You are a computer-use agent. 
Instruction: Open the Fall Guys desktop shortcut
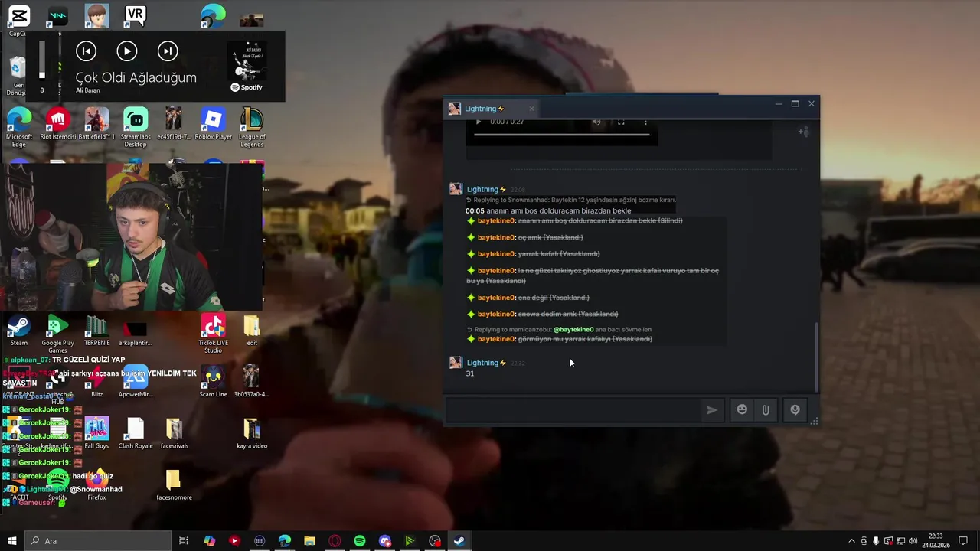(x=96, y=433)
